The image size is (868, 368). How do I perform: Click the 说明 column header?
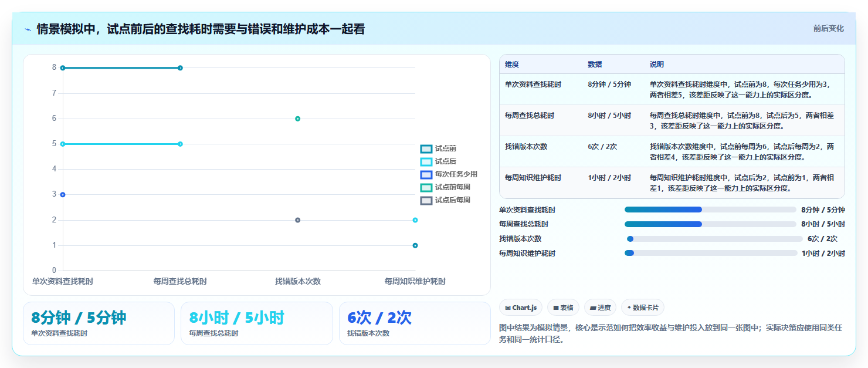pos(657,64)
